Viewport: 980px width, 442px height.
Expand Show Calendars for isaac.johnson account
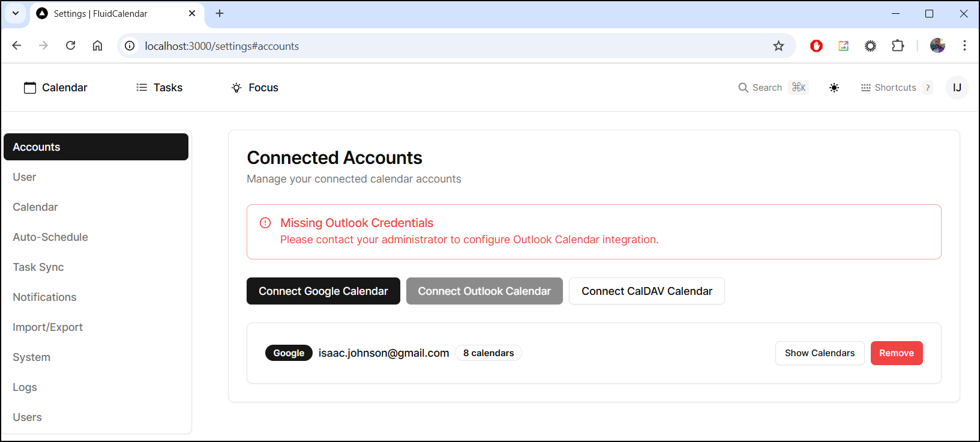point(820,353)
